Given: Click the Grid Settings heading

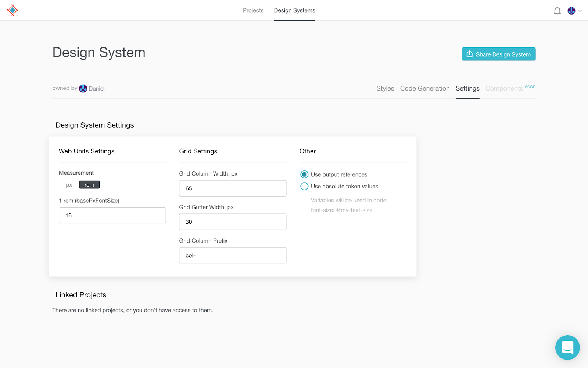Looking at the screenshot, I should pos(198,151).
